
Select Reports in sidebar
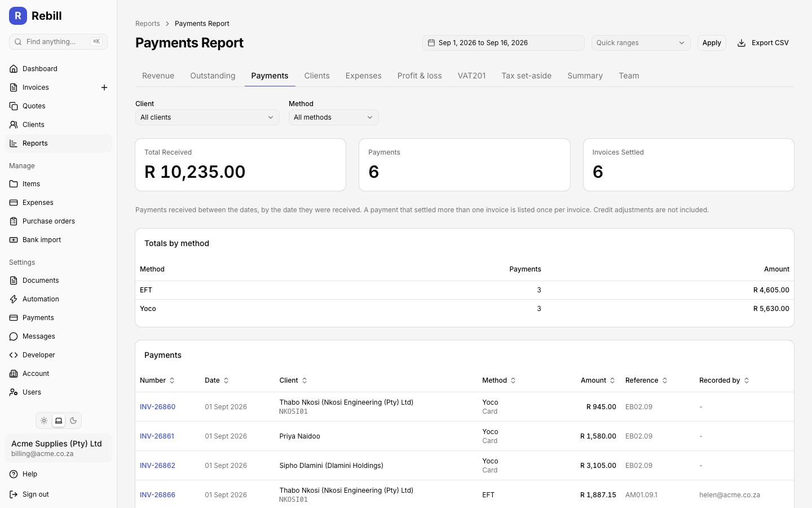coord(58,143)
